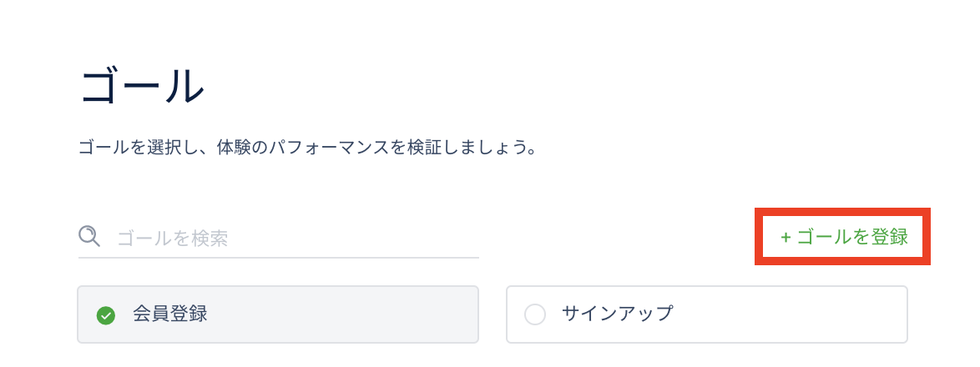
Task: Click the サインアップ label text
Action: point(617,314)
